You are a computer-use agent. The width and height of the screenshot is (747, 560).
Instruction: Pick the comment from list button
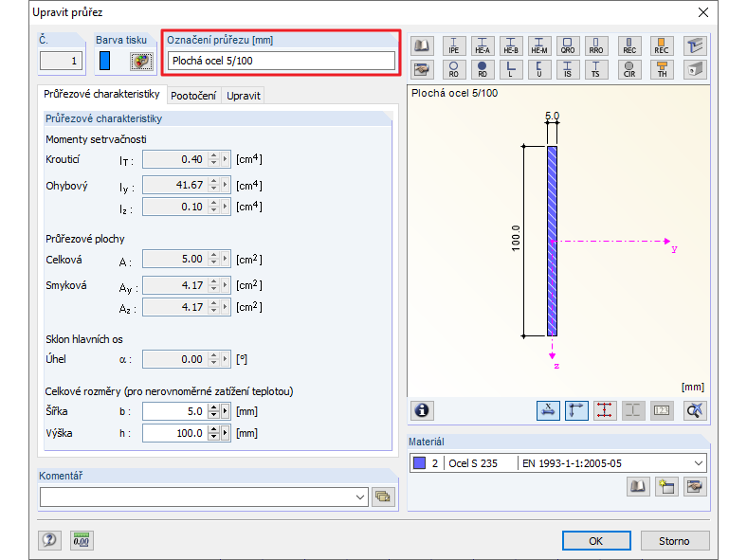(x=383, y=497)
